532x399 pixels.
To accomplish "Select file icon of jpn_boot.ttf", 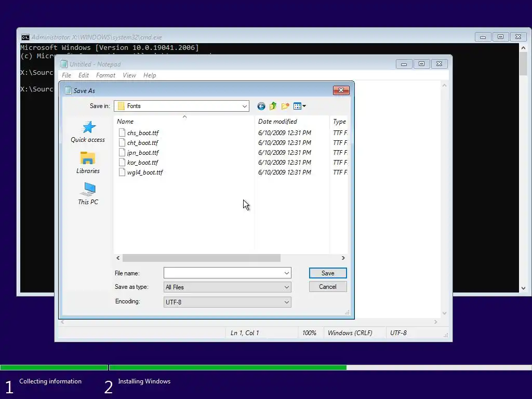I will pyautogui.click(x=122, y=152).
